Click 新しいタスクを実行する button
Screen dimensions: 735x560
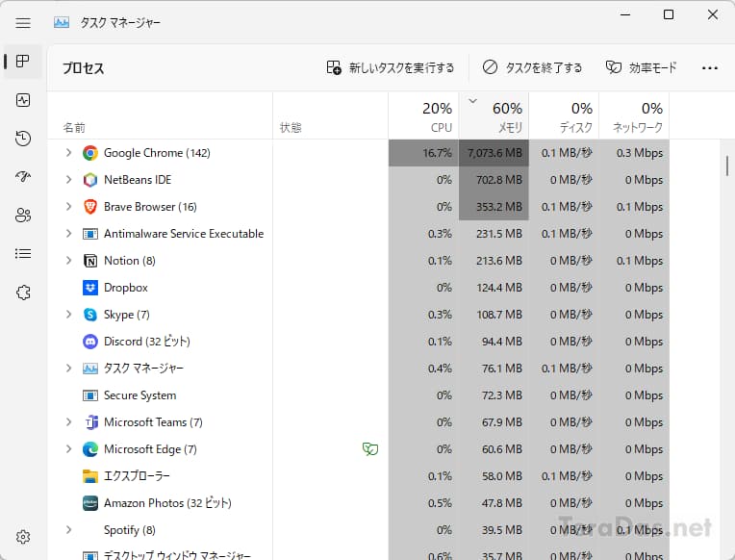390,68
